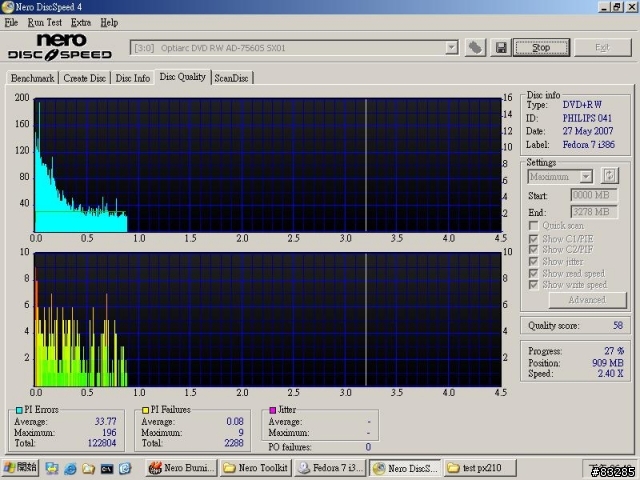Click the cyan PI Errors legend swatch
640x480 pixels.
(19, 410)
